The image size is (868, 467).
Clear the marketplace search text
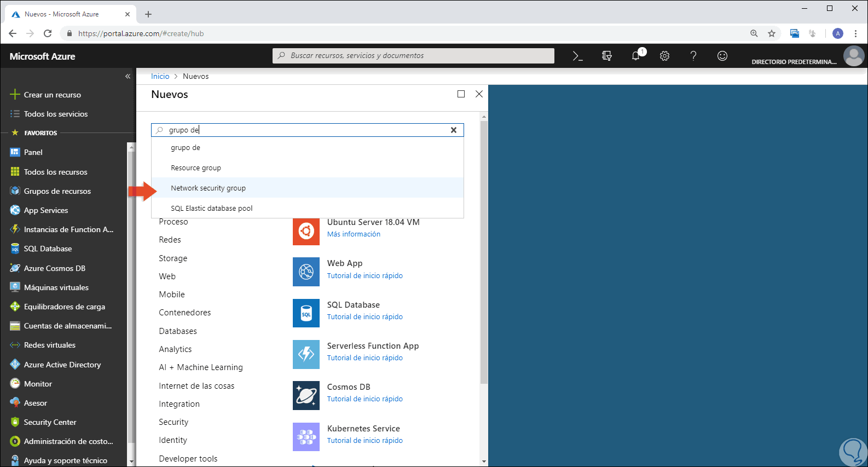[x=453, y=130]
